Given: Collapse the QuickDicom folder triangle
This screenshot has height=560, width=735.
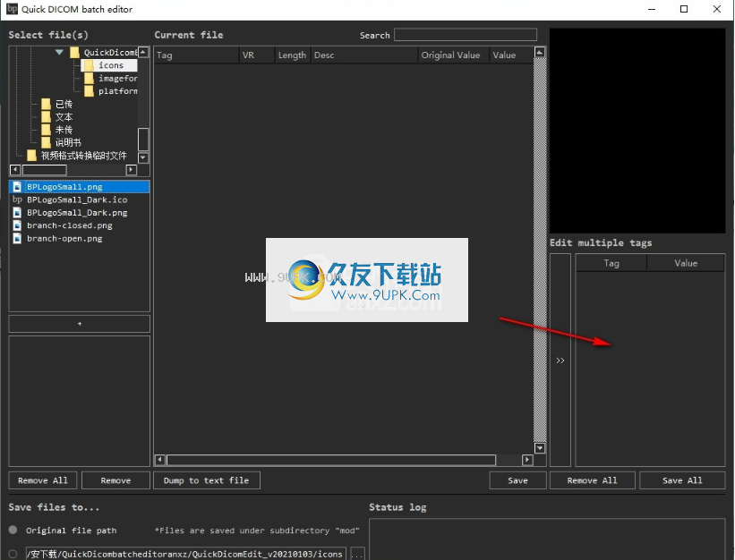Looking at the screenshot, I should [x=59, y=52].
